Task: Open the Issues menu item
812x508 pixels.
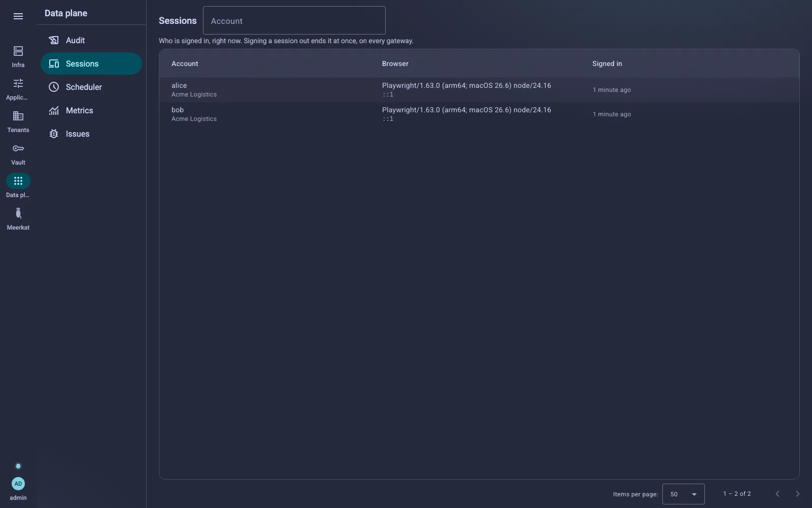Action: (91, 134)
